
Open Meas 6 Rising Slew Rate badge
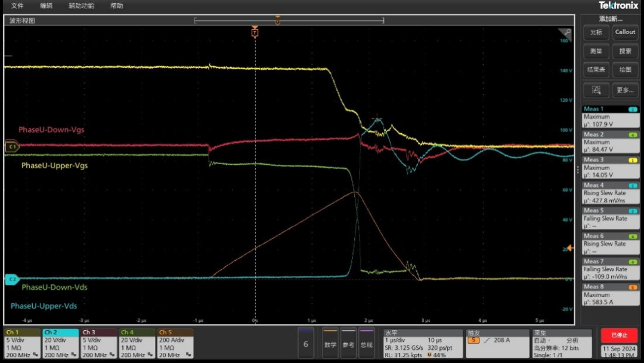(x=611, y=244)
